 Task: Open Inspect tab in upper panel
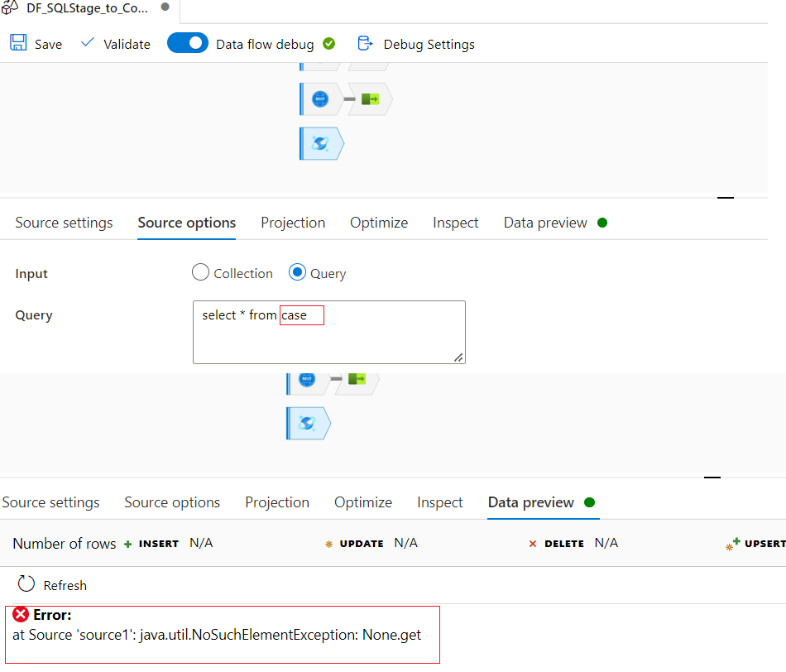point(456,223)
